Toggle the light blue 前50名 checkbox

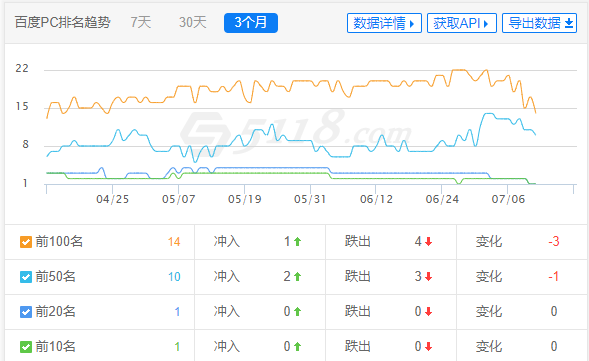(x=26, y=277)
